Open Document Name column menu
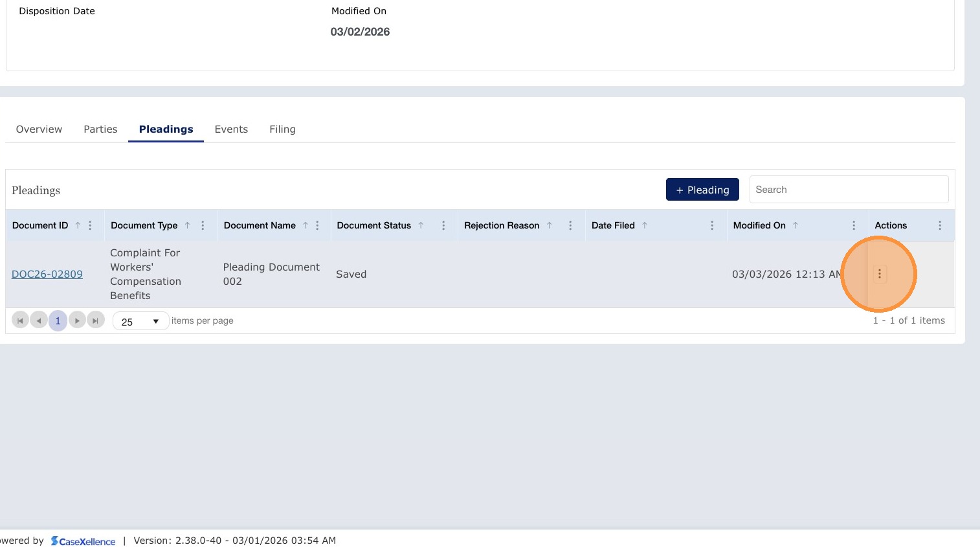 point(317,225)
